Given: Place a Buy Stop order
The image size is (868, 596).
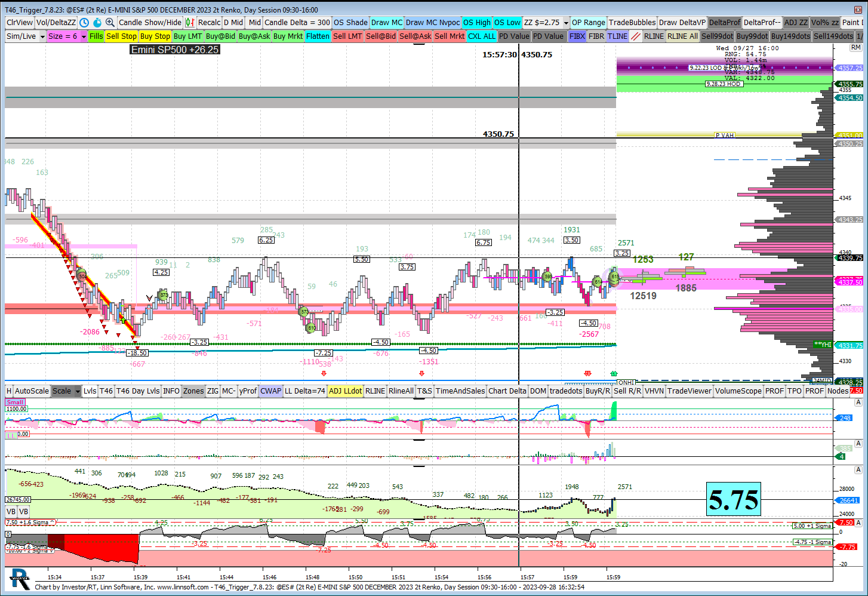Looking at the screenshot, I should click(155, 36).
